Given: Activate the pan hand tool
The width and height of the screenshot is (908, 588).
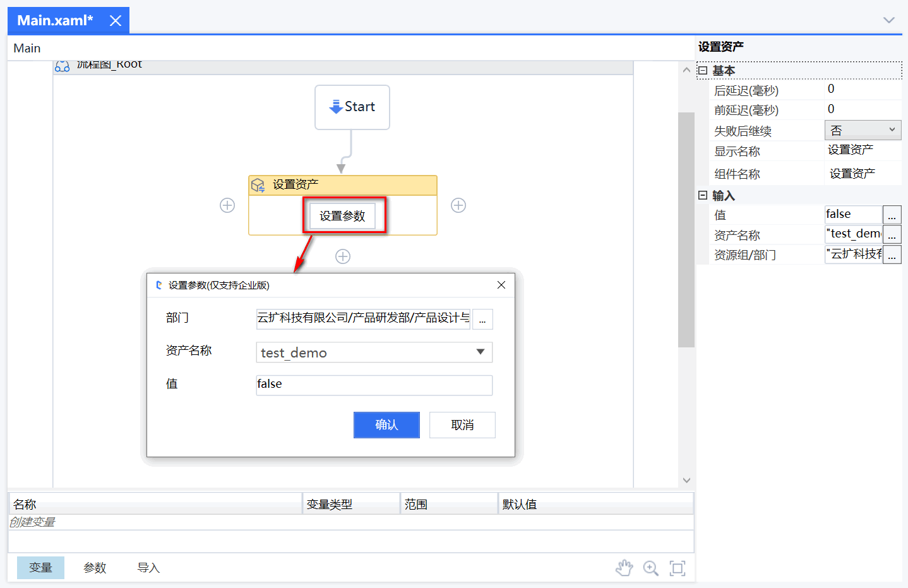Looking at the screenshot, I should click(x=624, y=568).
